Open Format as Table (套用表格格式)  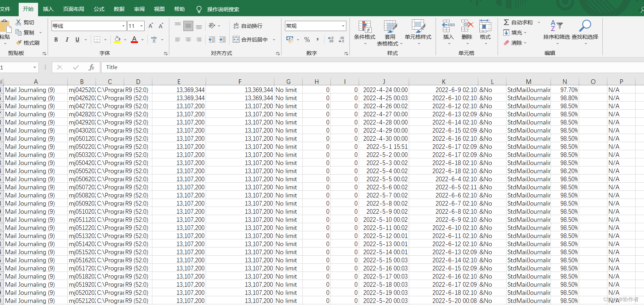(390, 33)
